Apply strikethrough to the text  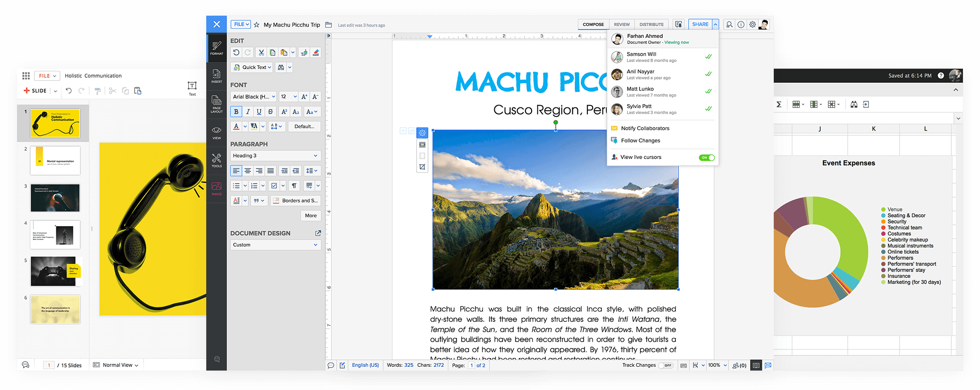[271, 112]
